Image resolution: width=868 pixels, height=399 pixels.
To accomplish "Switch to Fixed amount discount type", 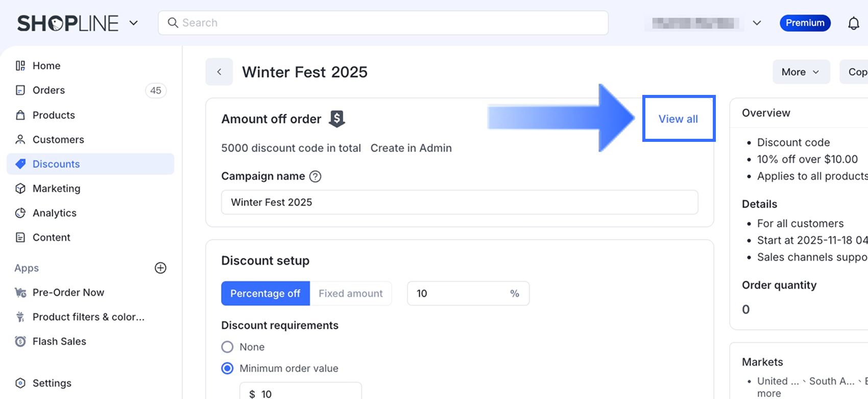I will (x=350, y=293).
